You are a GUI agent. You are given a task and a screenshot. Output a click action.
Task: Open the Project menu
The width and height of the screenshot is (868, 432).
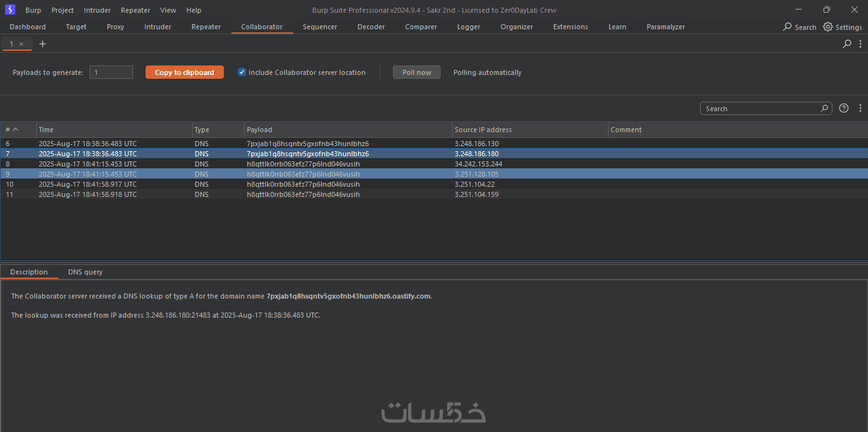(62, 10)
